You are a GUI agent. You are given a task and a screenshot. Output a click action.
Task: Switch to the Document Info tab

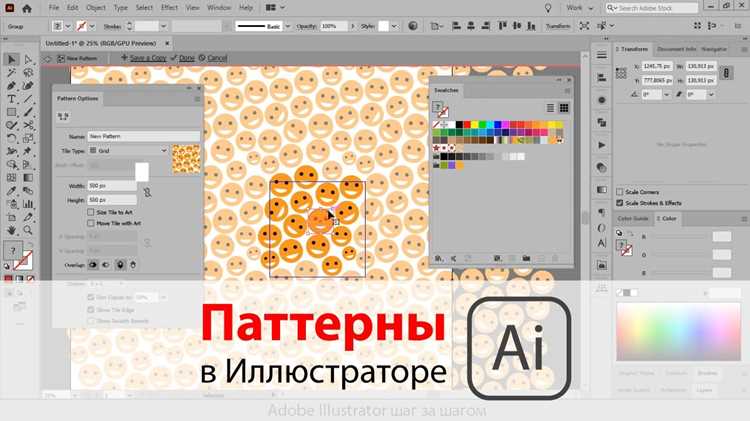pyautogui.click(x=676, y=49)
